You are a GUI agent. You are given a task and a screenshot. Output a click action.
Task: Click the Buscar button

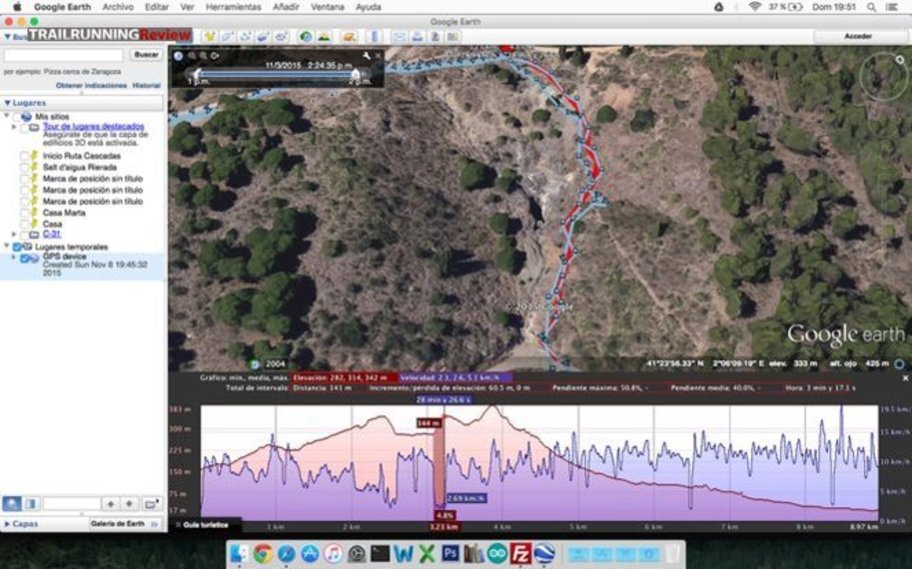tap(146, 55)
